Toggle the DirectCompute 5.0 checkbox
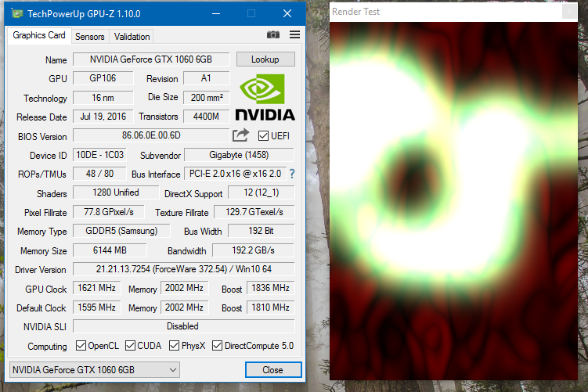This screenshot has height=392, width=588. point(217,346)
